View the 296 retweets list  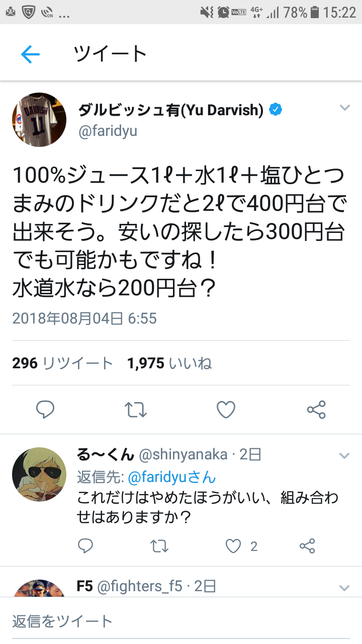coord(62,363)
